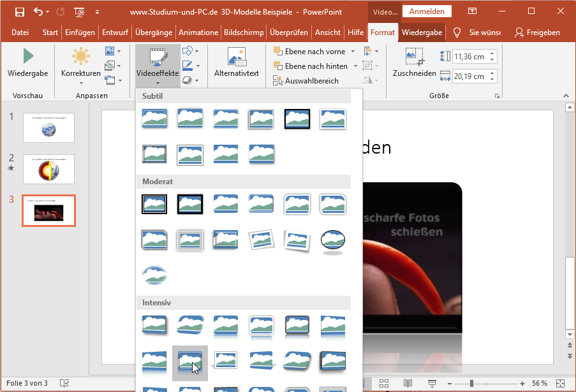Click the width field showing 20,19 cm
The image size is (576, 392).
pyautogui.click(x=470, y=76)
